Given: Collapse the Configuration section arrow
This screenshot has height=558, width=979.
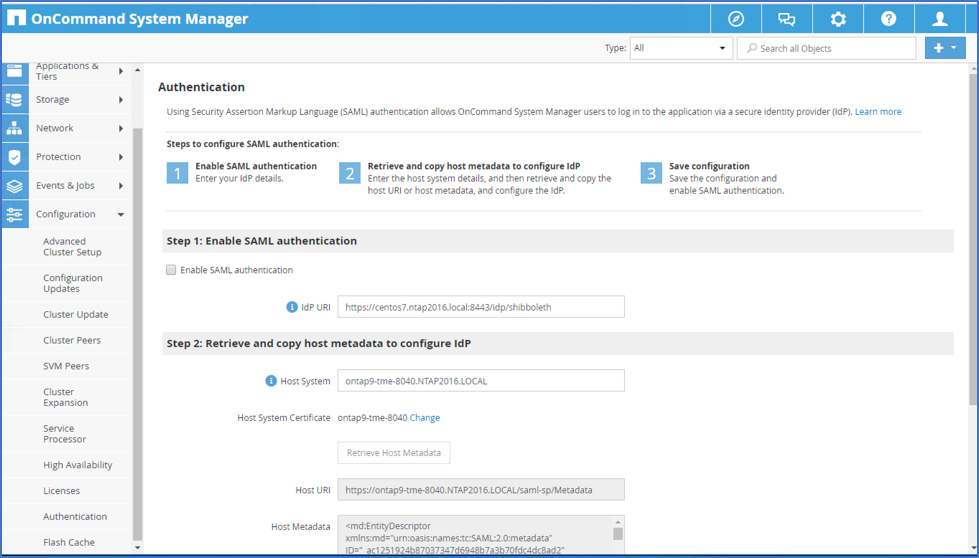Looking at the screenshot, I should [x=121, y=214].
